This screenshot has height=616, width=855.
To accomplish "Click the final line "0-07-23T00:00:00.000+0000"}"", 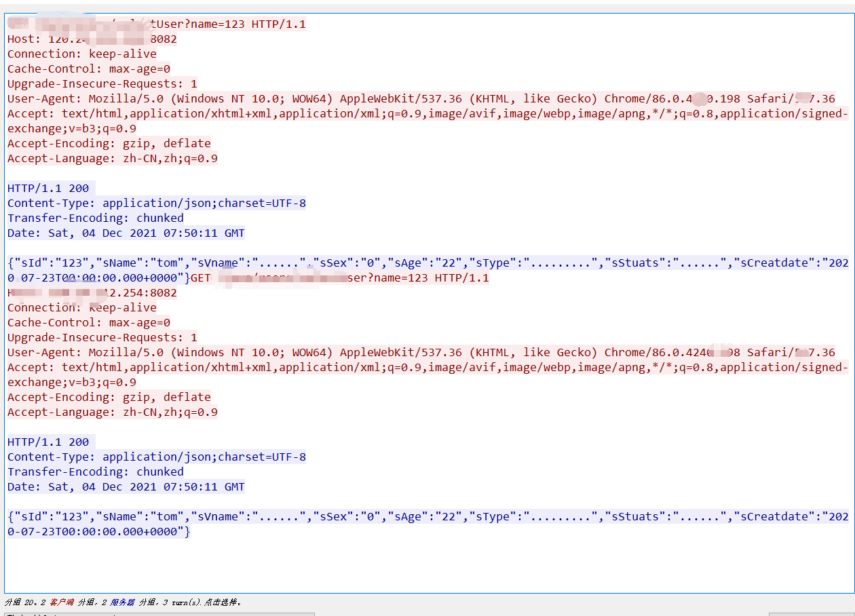I will click(99, 532).
